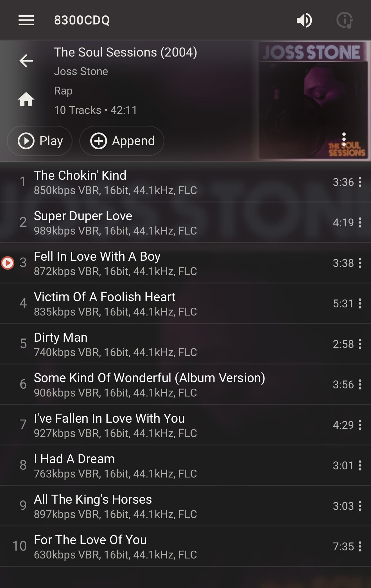Screen dimensions: 371x588
Task: Tap the Joss Stone artist name
Action: click(x=81, y=71)
